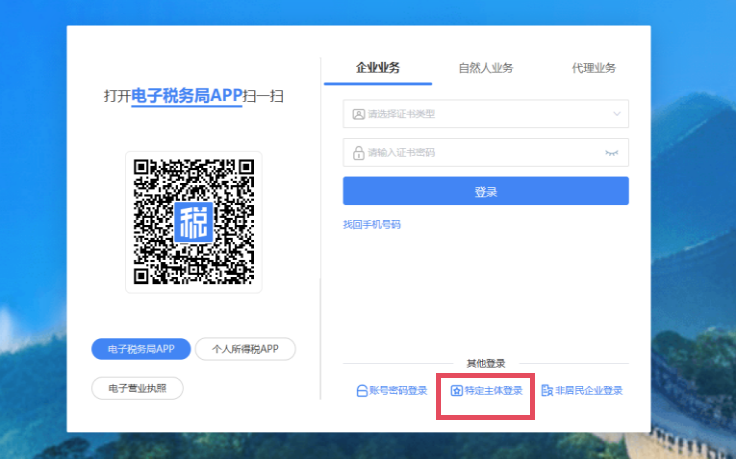Click the building icon beside 非居民企业登录
Image resolution: width=736 pixels, height=460 pixels.
(x=547, y=391)
